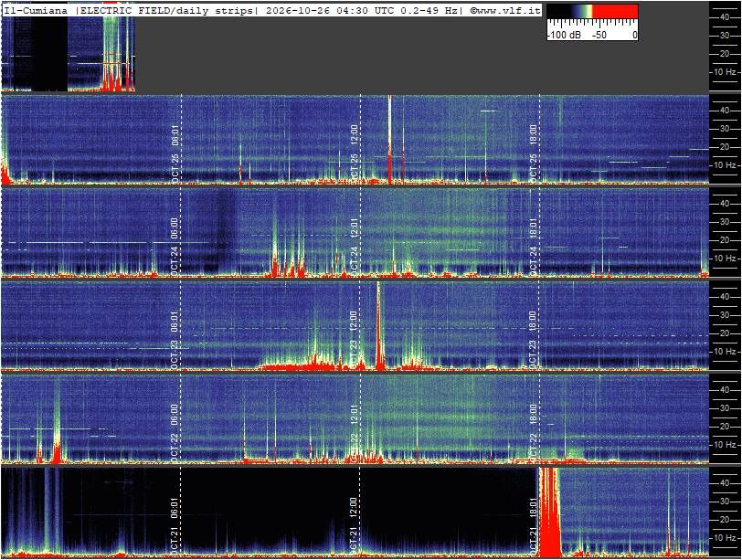Select the OCT-25 12:00 time marker

tap(354, 153)
